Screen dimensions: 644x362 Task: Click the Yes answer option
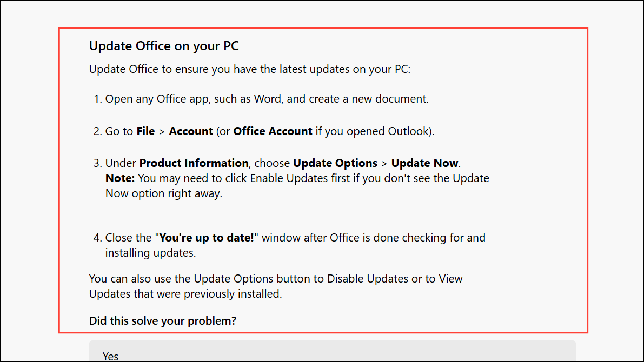pos(111,356)
